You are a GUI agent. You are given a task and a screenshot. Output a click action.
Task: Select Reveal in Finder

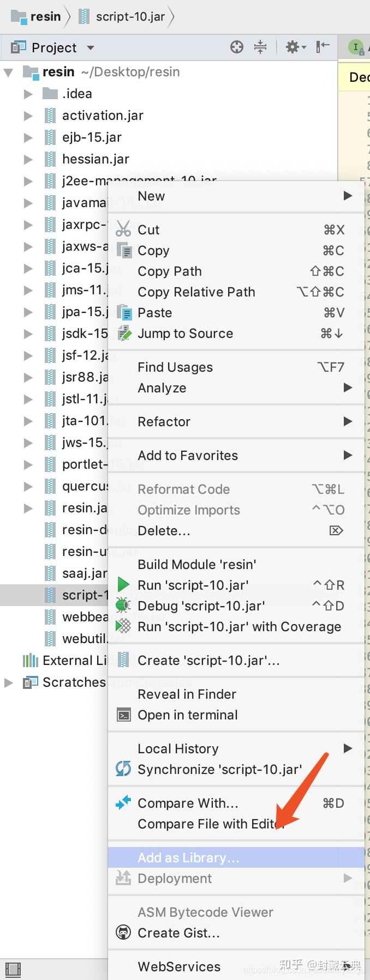coord(187,694)
